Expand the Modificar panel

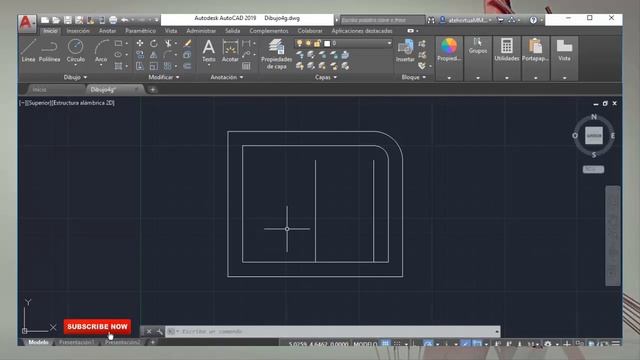coord(164,77)
